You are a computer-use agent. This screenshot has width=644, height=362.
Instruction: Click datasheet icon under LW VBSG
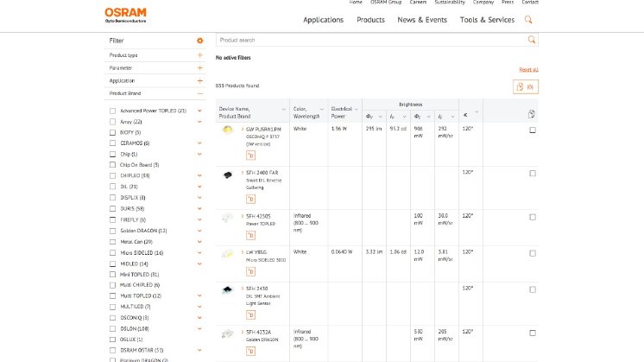[250, 271]
